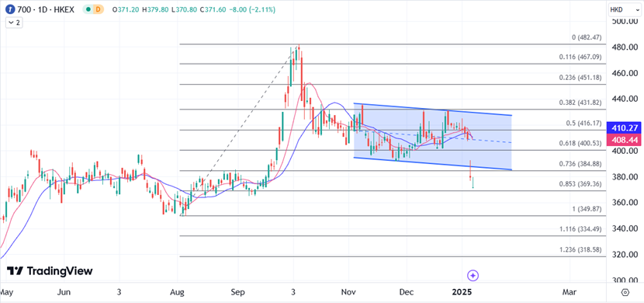Expand the collapsed indicators legend showing 2

(x=13, y=23)
